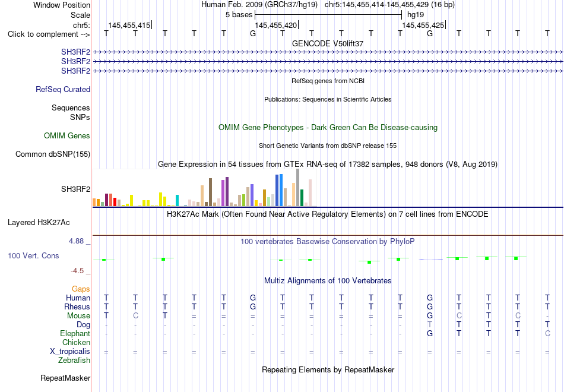Click the tallest gray bar in the GTEx chart
This screenshot has height=392, width=564.
(298, 188)
